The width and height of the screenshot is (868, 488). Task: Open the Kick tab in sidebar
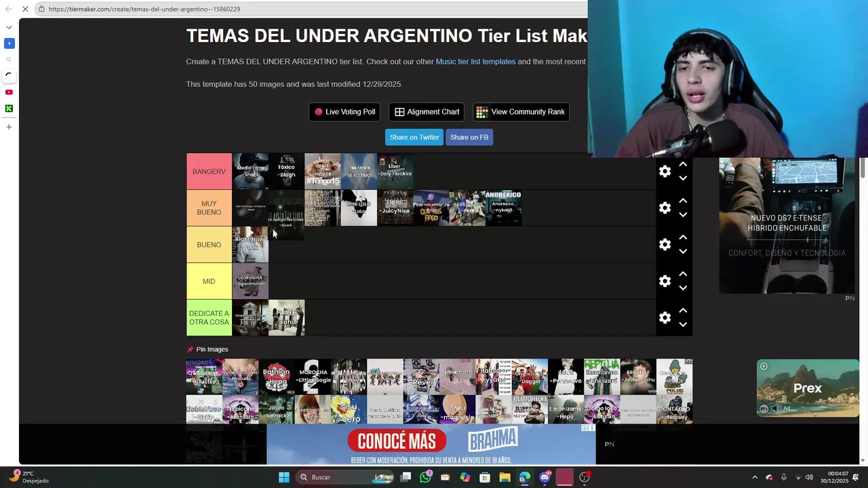point(9,108)
